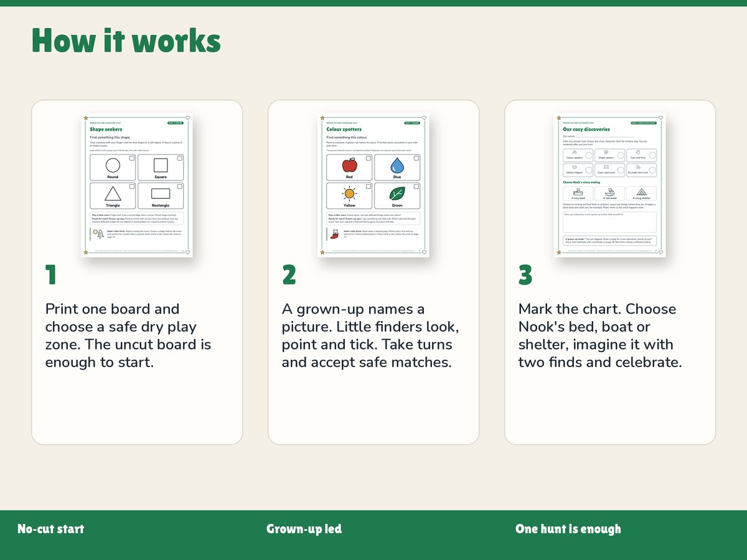The width and height of the screenshot is (747, 560).
Task: Click the red sleeping sock icon on Colour spotters
Action: 336,234
